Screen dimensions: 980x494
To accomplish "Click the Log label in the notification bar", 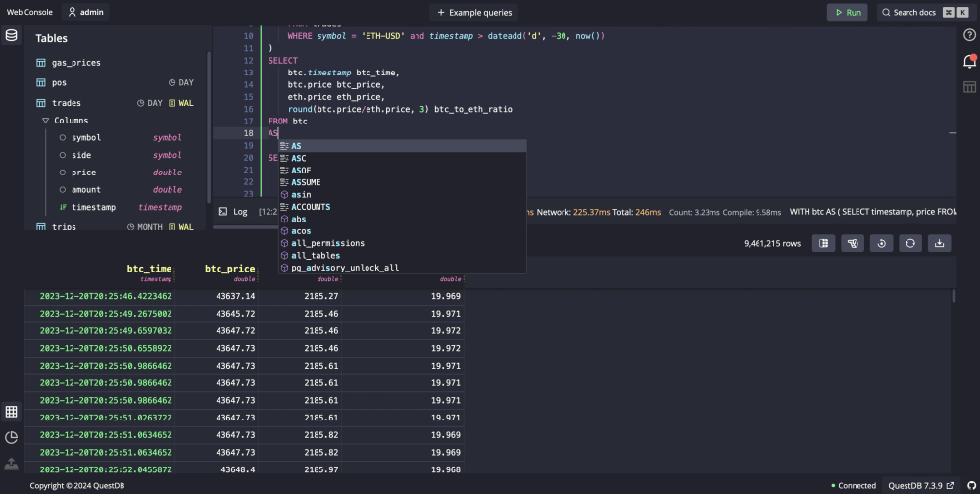I will point(241,212).
